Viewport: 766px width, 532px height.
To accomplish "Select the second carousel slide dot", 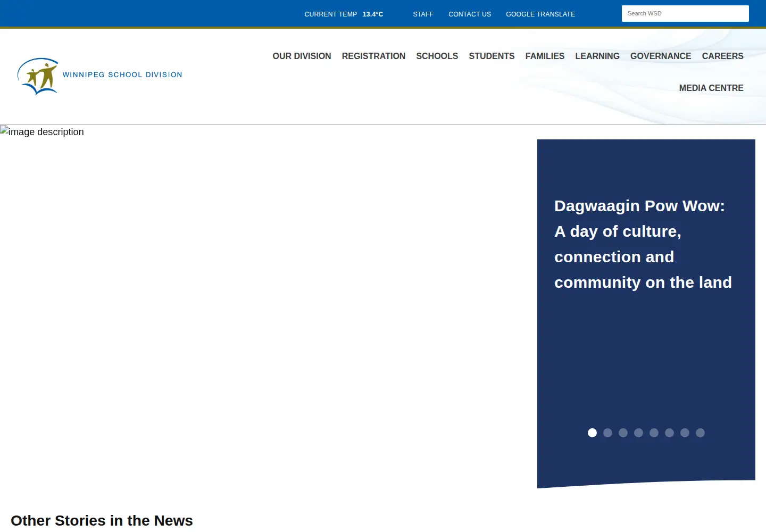I will pos(607,433).
